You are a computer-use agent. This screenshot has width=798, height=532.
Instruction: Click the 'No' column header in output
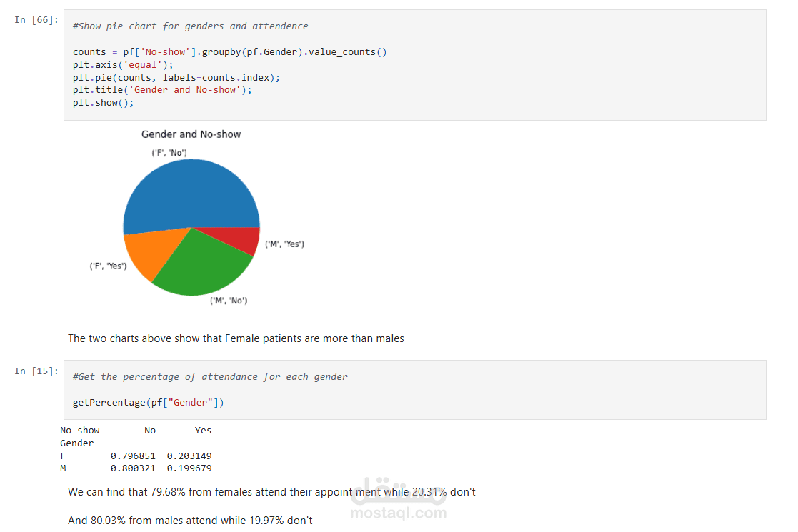point(150,431)
